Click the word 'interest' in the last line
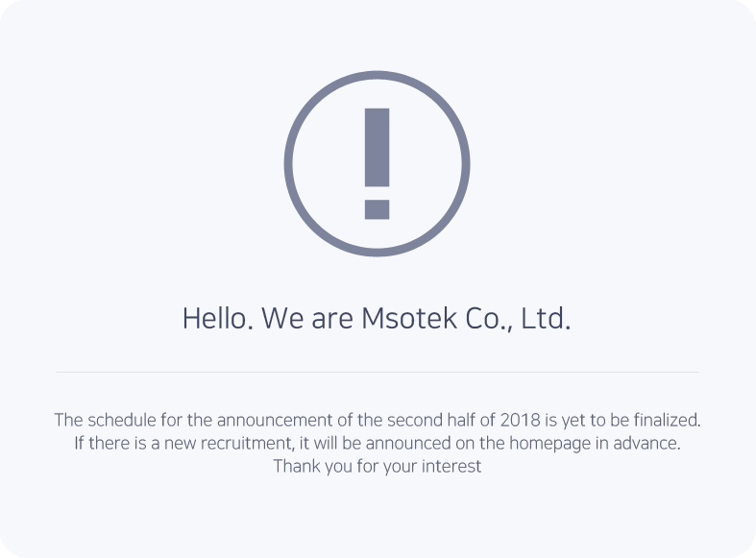Image resolution: width=756 pixels, height=558 pixels. 451,467
